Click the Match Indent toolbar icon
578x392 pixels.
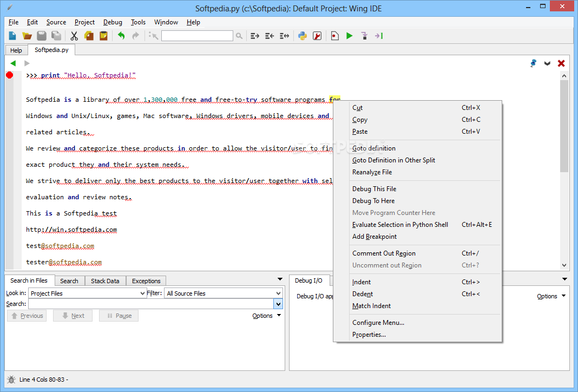coord(284,36)
